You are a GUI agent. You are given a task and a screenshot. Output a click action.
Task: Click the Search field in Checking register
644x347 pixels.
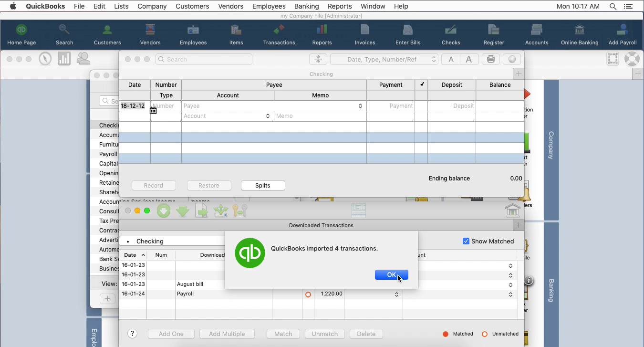click(x=204, y=59)
